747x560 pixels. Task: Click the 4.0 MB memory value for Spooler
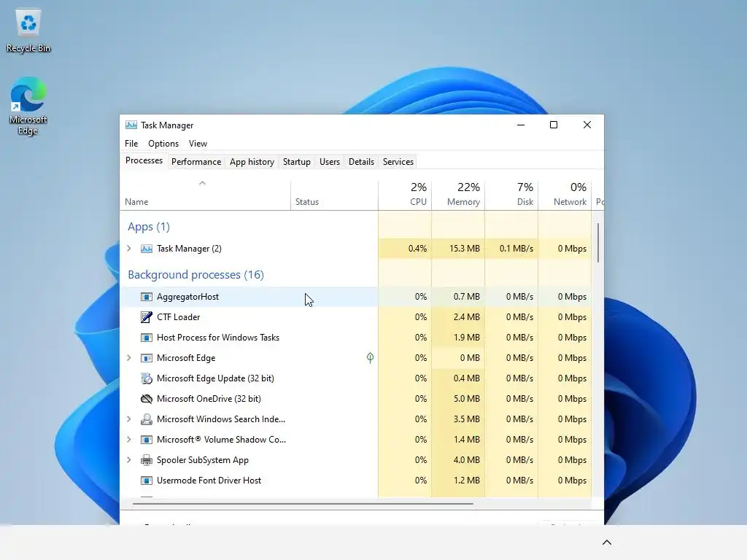pos(466,461)
